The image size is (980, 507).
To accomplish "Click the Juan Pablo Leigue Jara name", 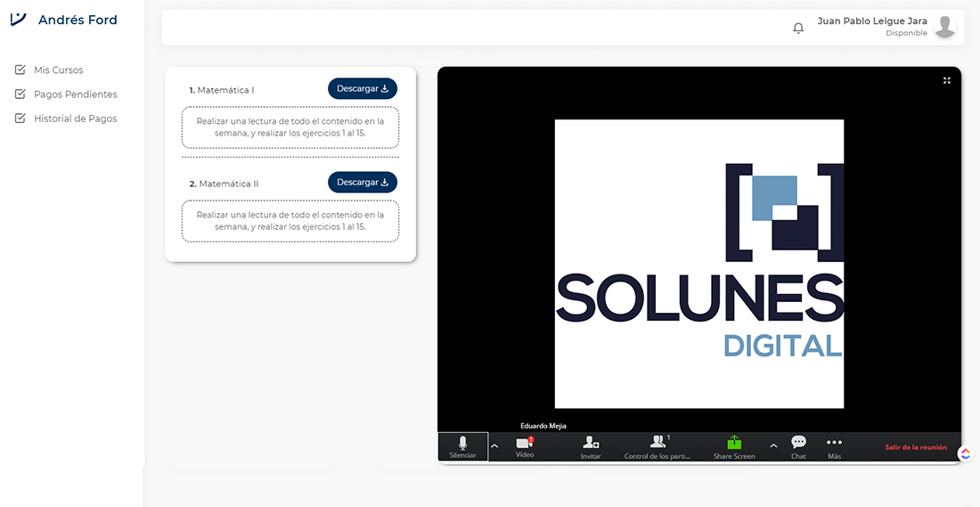I will 872,21.
